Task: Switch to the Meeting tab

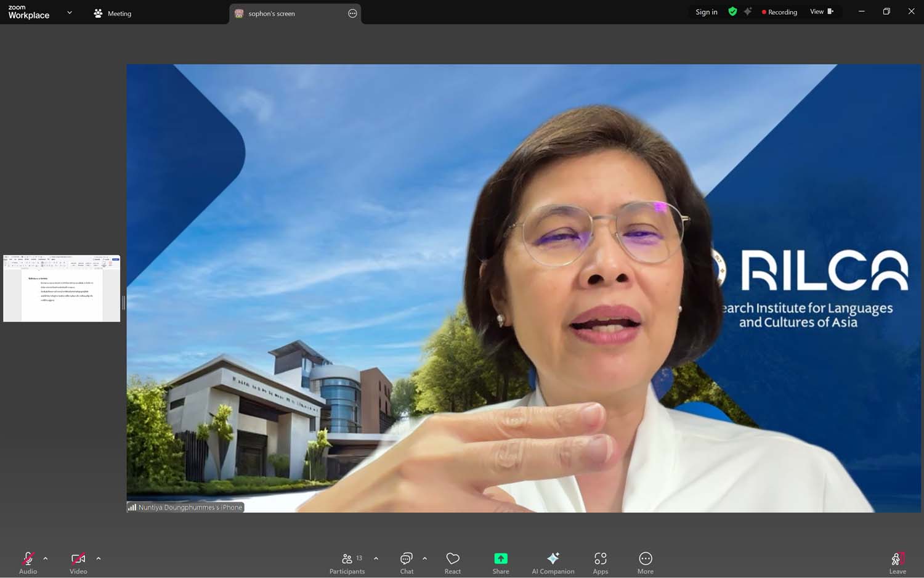Action: 113,14
